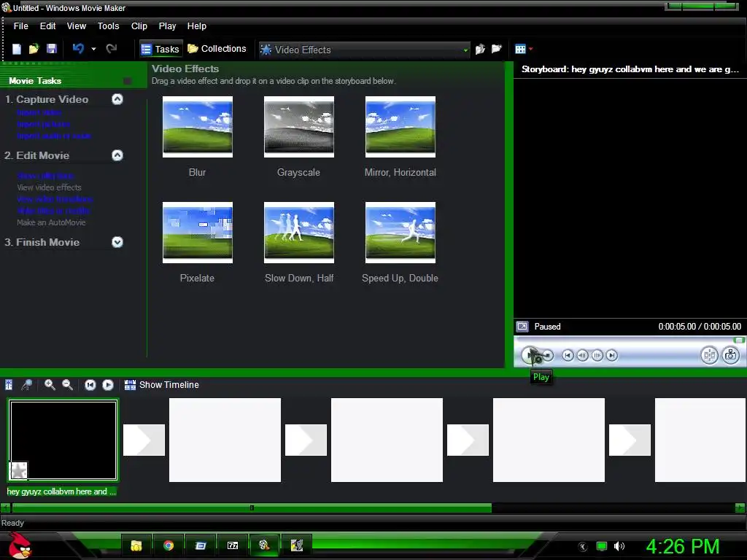Go up one level in collections

480,49
